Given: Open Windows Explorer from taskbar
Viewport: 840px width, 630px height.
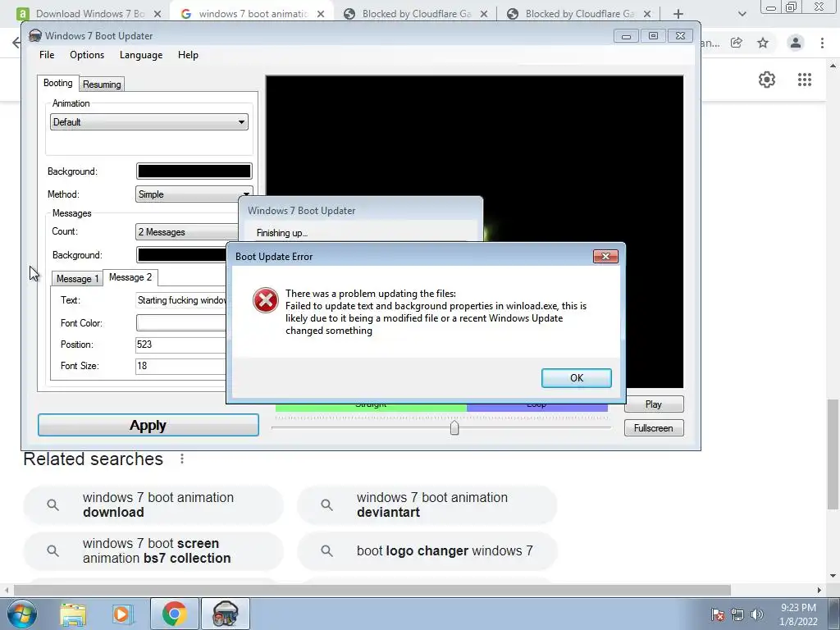Looking at the screenshot, I should coord(73,614).
